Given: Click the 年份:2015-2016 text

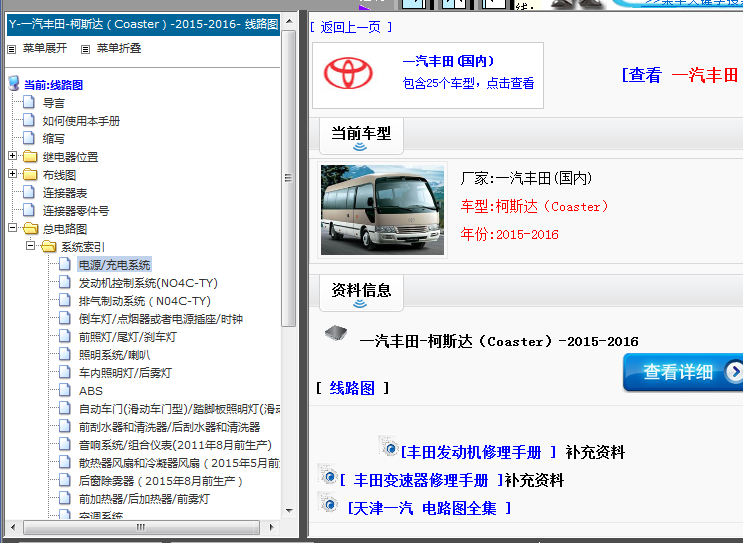Looking at the screenshot, I should pyautogui.click(x=509, y=234).
